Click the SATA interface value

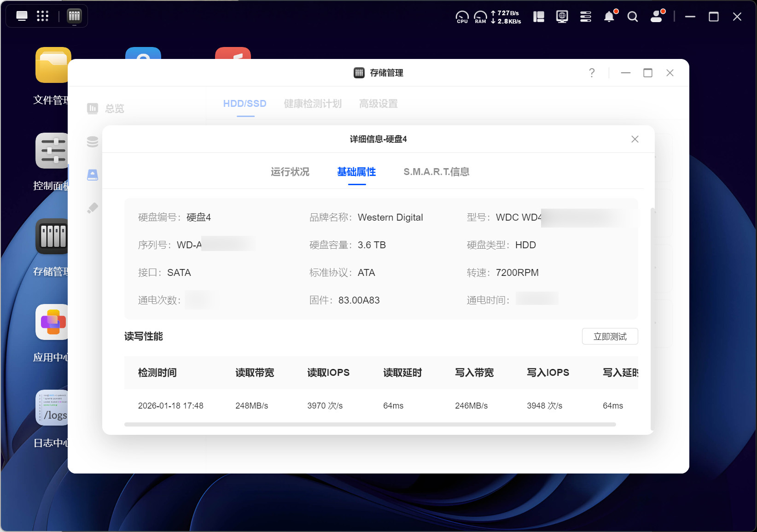tap(179, 273)
